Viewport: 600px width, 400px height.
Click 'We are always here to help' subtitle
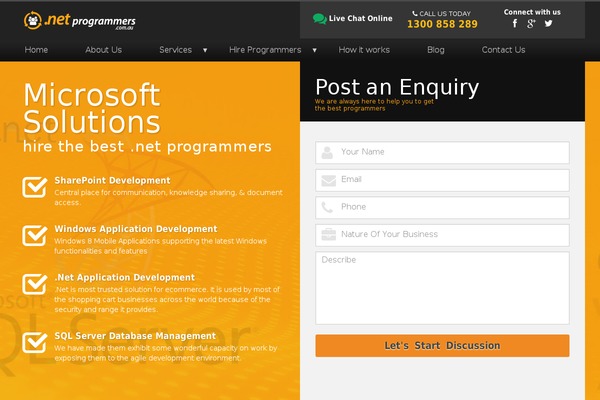[x=374, y=105]
